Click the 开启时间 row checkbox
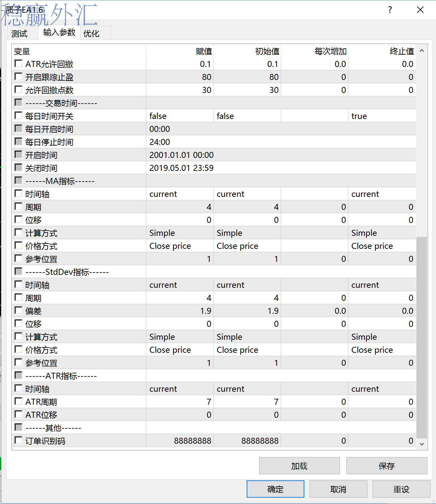 19,154
